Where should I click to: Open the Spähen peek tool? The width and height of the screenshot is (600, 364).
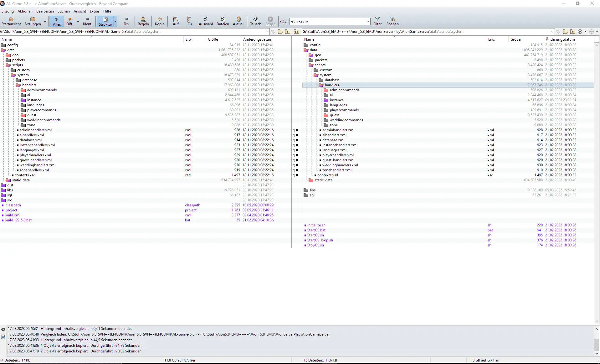tap(392, 21)
